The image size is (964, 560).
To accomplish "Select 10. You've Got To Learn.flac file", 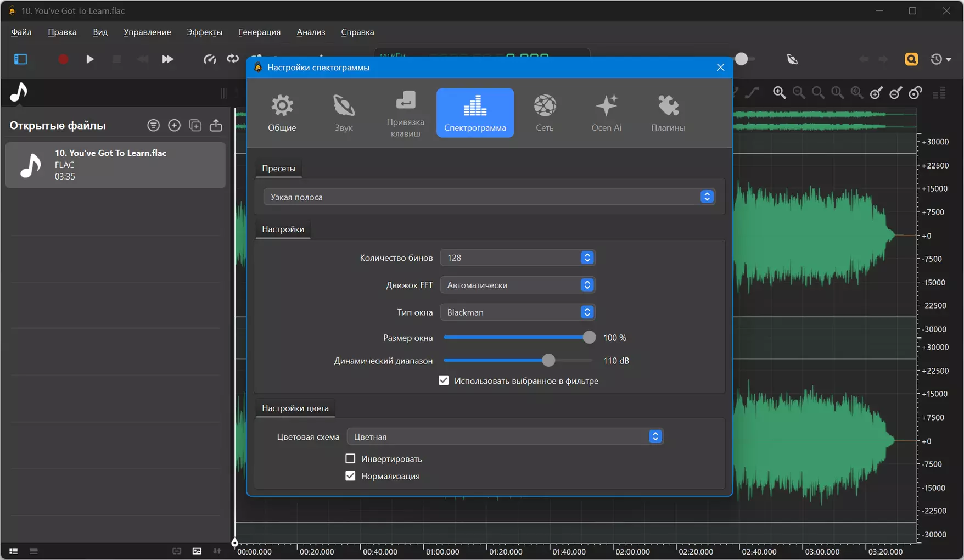I will 115,165.
